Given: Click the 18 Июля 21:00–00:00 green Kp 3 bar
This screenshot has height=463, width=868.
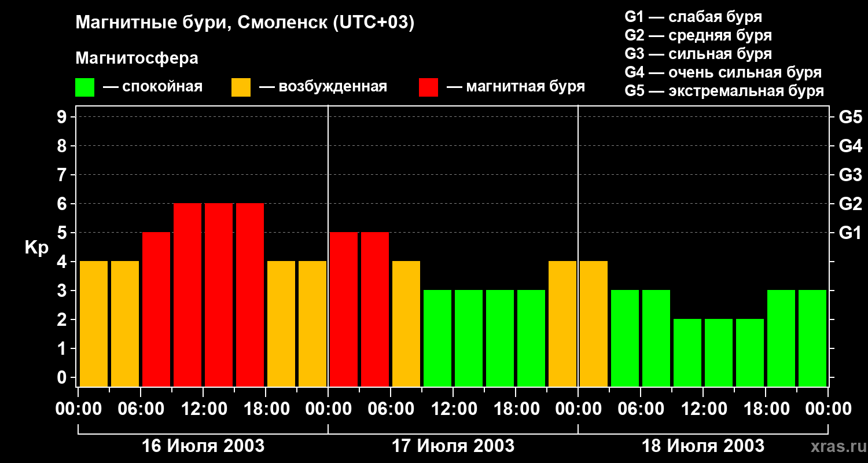Looking at the screenshot, I should [812, 339].
